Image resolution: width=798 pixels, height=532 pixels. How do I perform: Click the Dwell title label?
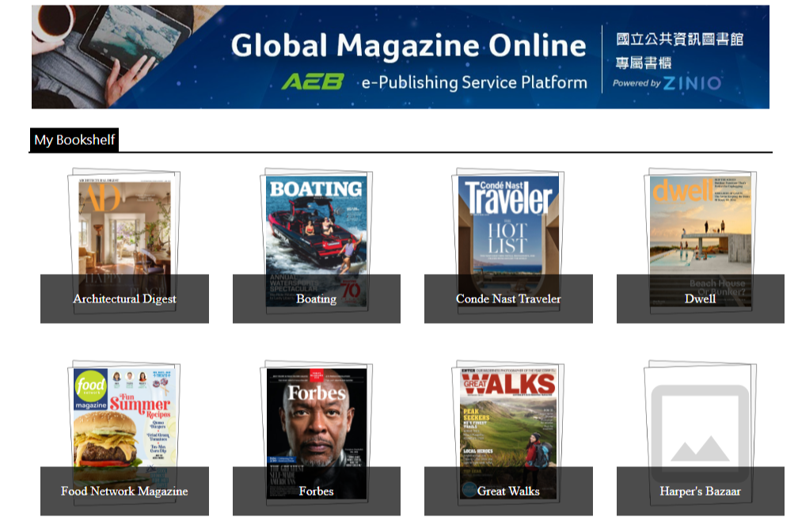701,298
